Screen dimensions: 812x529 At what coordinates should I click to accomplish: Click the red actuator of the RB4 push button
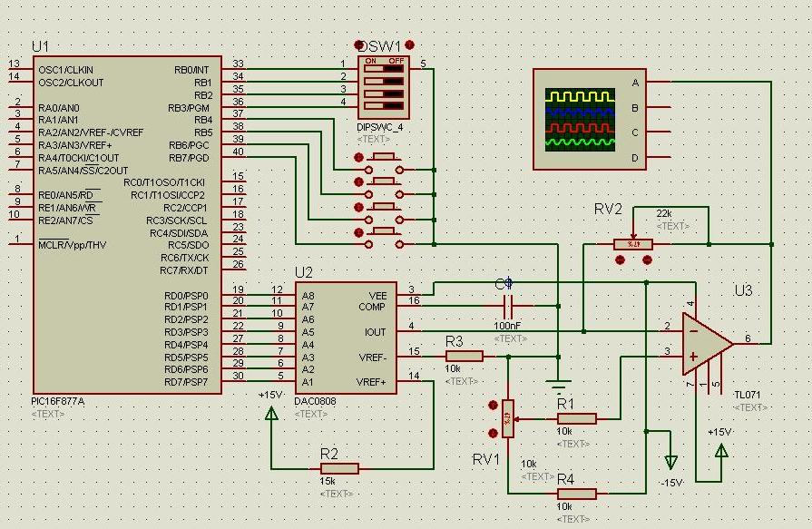point(359,157)
